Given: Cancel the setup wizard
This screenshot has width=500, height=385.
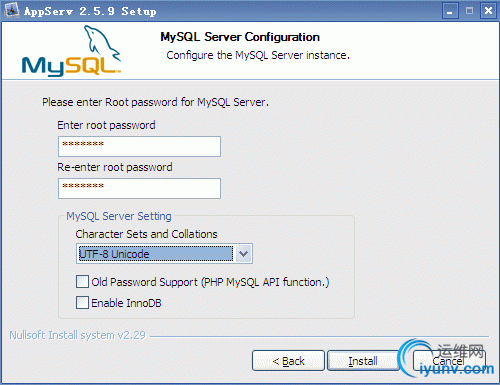Looking at the screenshot, I should 449,361.
